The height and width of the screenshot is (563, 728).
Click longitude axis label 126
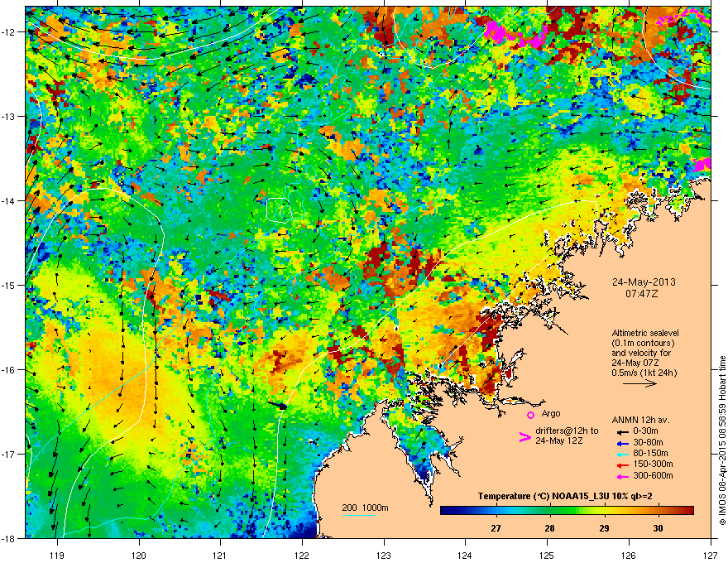pos(629,555)
